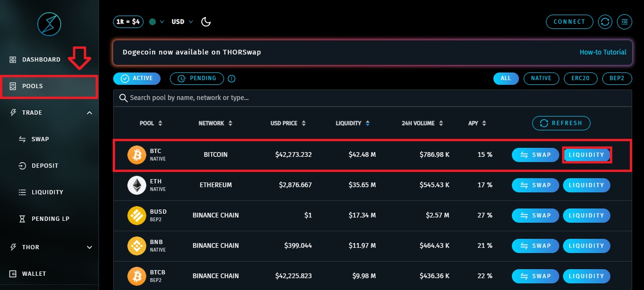
Task: Click Swap button in BUSD row
Action: (x=535, y=216)
